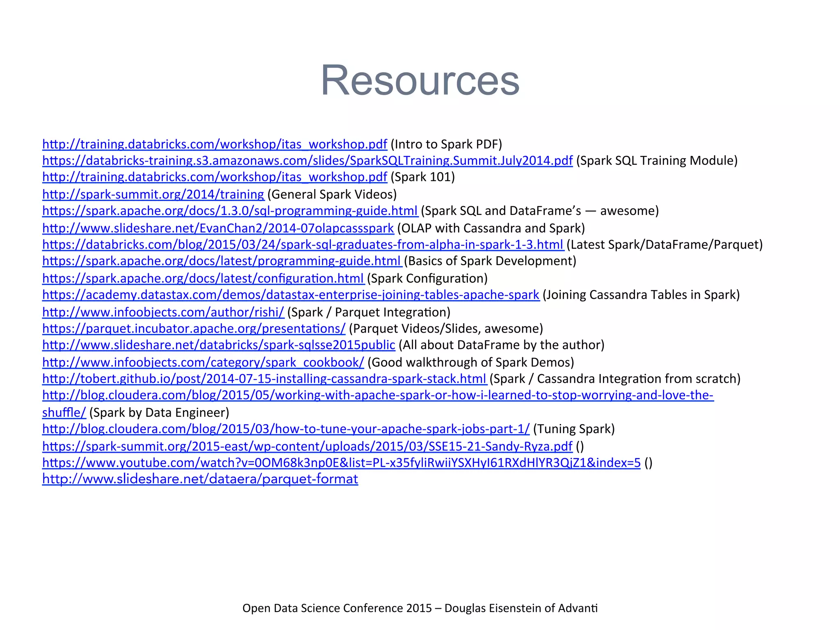Visit the slideshare EvanChan2 olapcassspark link

pos(218,228)
